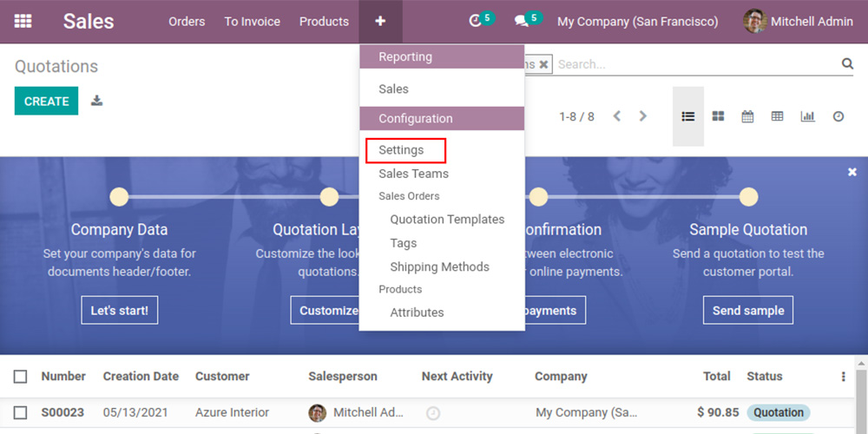Open Mitchell Admin user dropdown
Viewport: 868px width, 434px height.
point(799,21)
